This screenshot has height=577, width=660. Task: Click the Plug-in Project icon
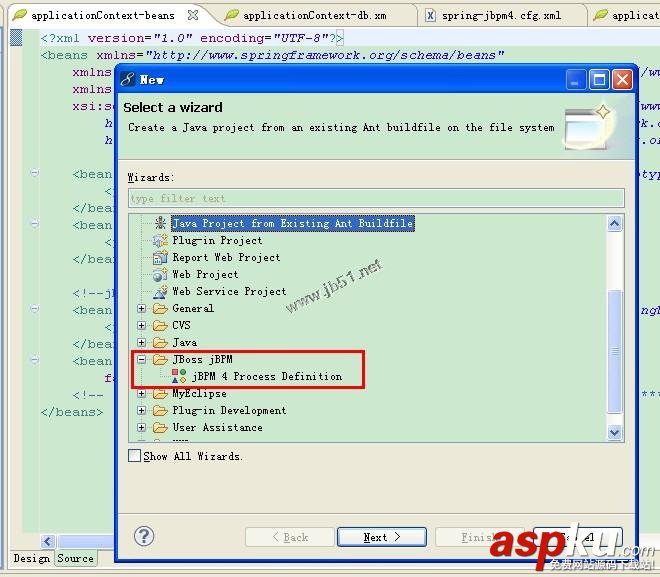(160, 240)
